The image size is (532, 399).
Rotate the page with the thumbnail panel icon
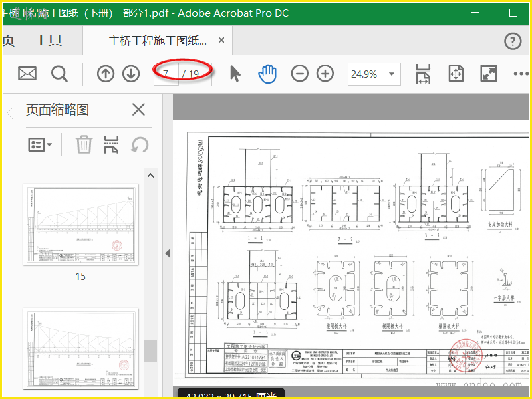pyautogui.click(x=140, y=145)
